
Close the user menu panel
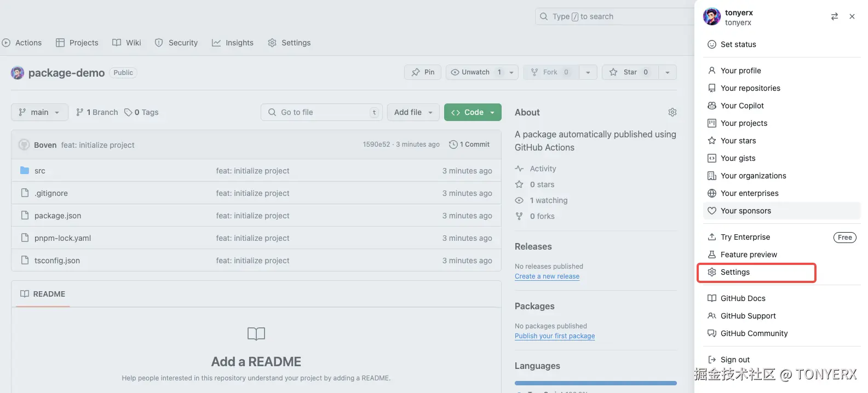[x=852, y=16]
